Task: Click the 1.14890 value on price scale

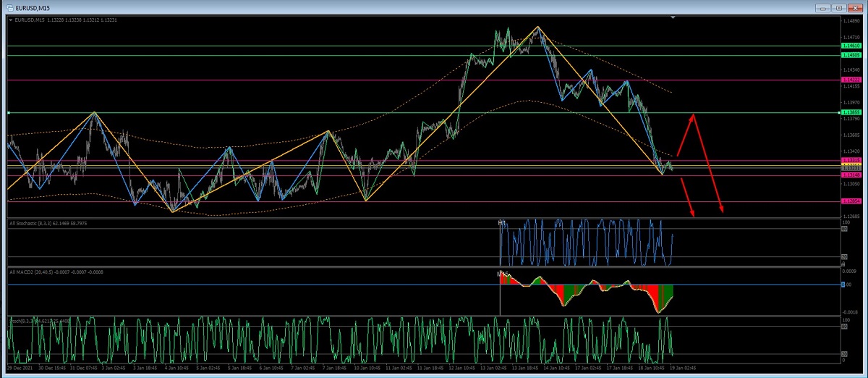Action: pyautogui.click(x=851, y=21)
